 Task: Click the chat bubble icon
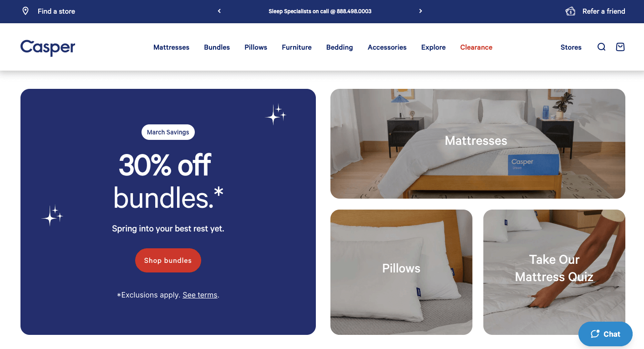[595, 334]
